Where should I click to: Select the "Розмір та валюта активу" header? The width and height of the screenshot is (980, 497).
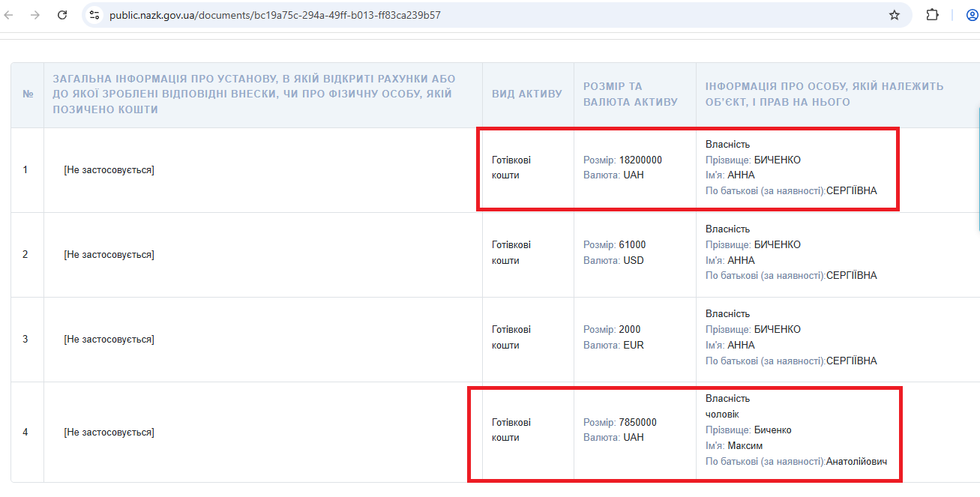point(630,94)
